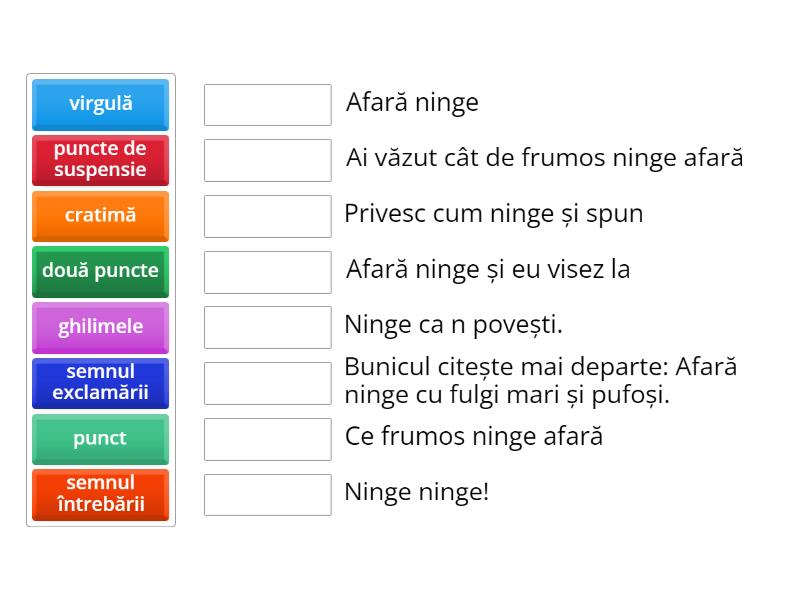Click the "Bunicul citește mai departe" sentence text
The height and width of the screenshot is (600, 800).
tap(540, 382)
